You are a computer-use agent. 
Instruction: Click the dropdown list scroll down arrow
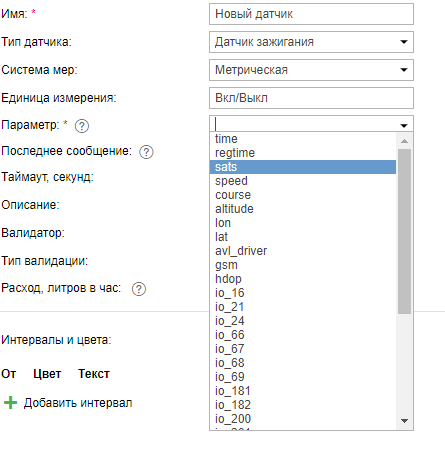pos(404,421)
